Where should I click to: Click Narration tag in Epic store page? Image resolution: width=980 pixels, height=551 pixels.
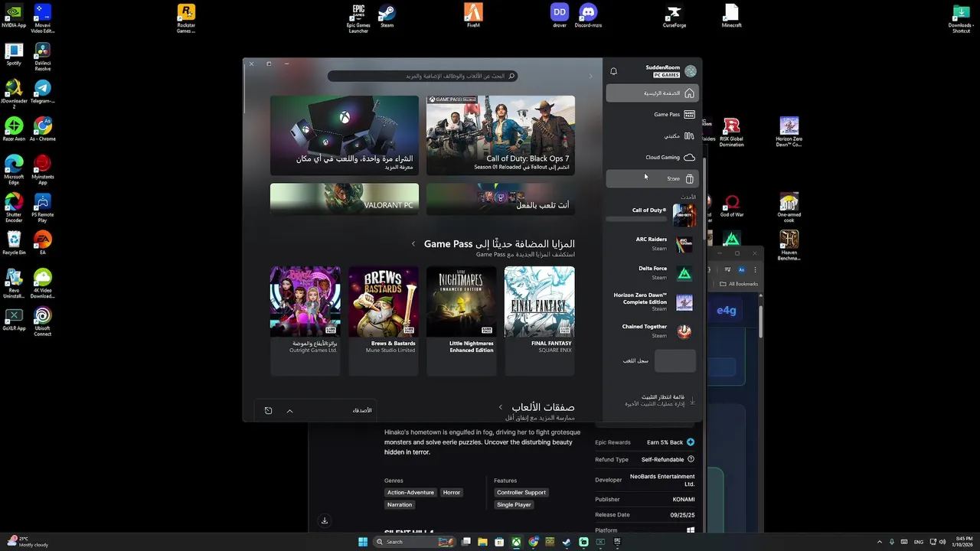(400, 504)
